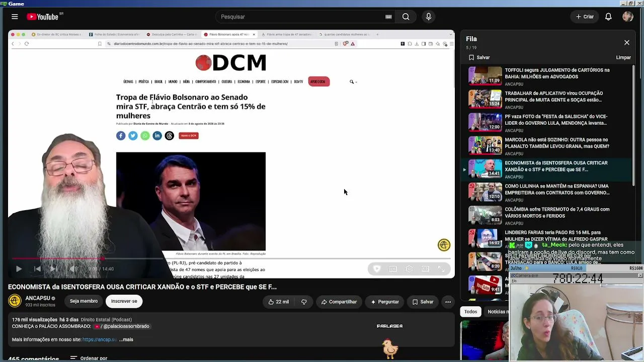Click the YouTube search magnifier button
The height and width of the screenshot is (362, 644).
tap(406, 17)
